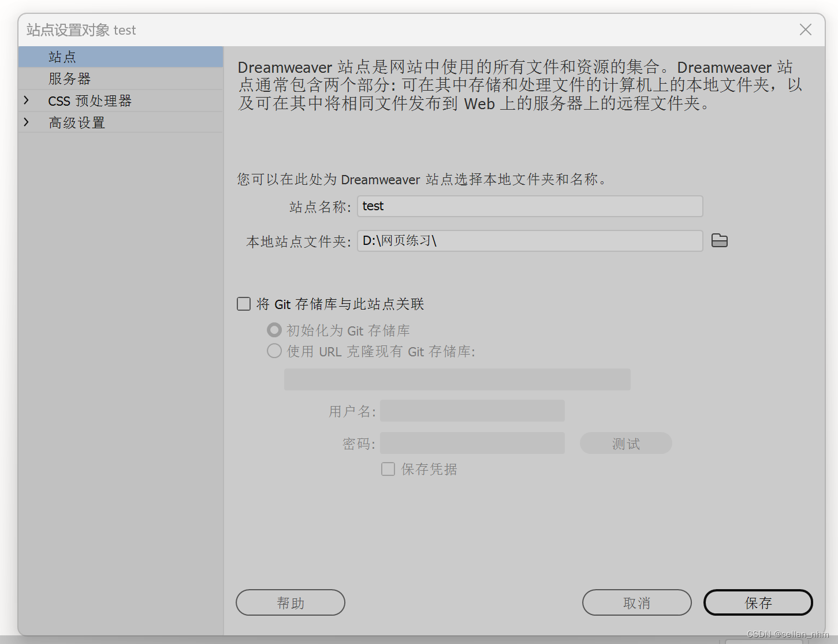Tick the 保存凭据 checkbox
The image size is (838, 644).
pos(388,469)
